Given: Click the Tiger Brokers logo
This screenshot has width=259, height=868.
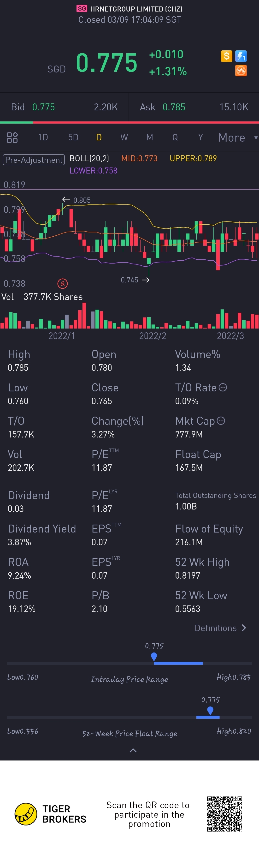Looking at the screenshot, I should 26,814.
